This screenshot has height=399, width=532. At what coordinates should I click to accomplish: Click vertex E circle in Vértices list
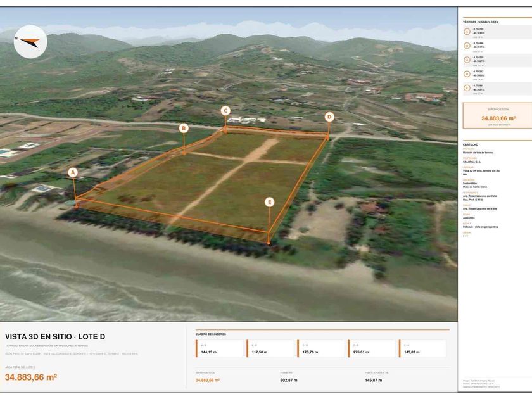click(467, 88)
